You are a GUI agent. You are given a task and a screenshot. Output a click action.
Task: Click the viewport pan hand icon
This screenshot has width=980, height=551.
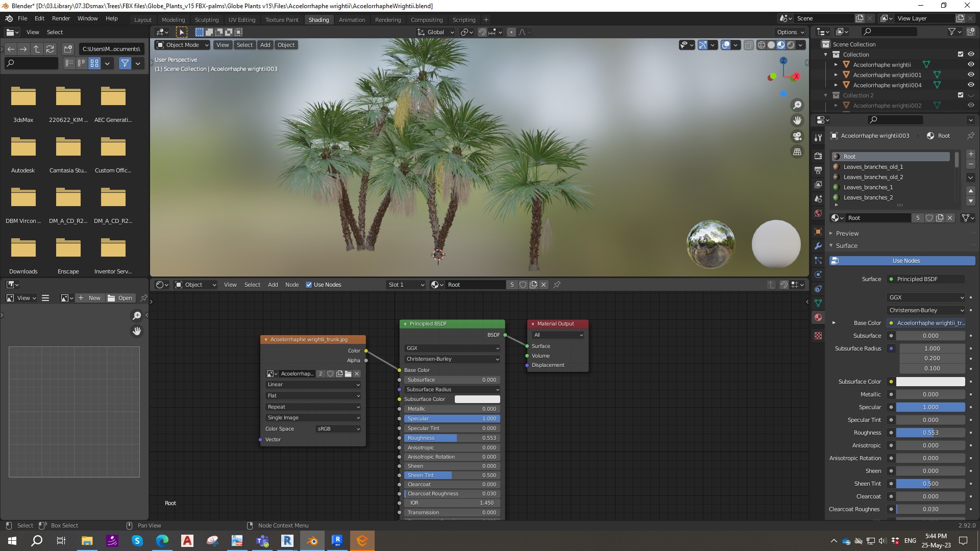pyautogui.click(x=797, y=121)
